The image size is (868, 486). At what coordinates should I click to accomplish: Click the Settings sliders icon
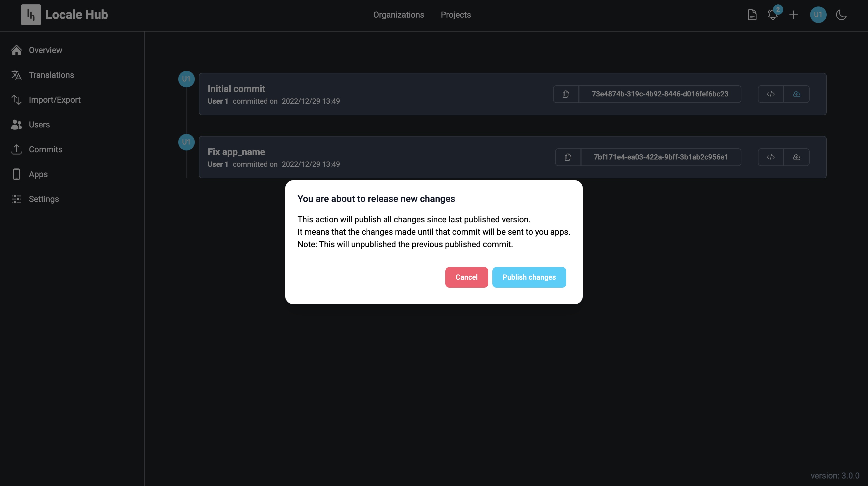click(17, 199)
